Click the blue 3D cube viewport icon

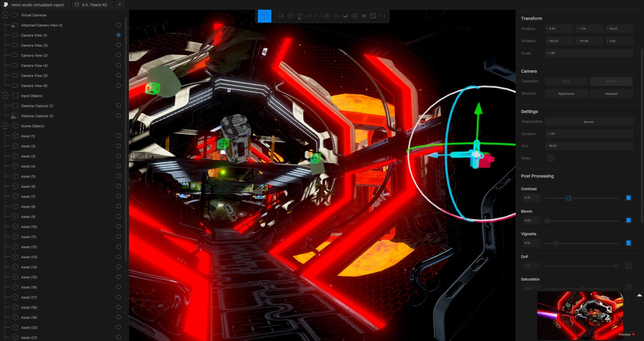pos(264,16)
